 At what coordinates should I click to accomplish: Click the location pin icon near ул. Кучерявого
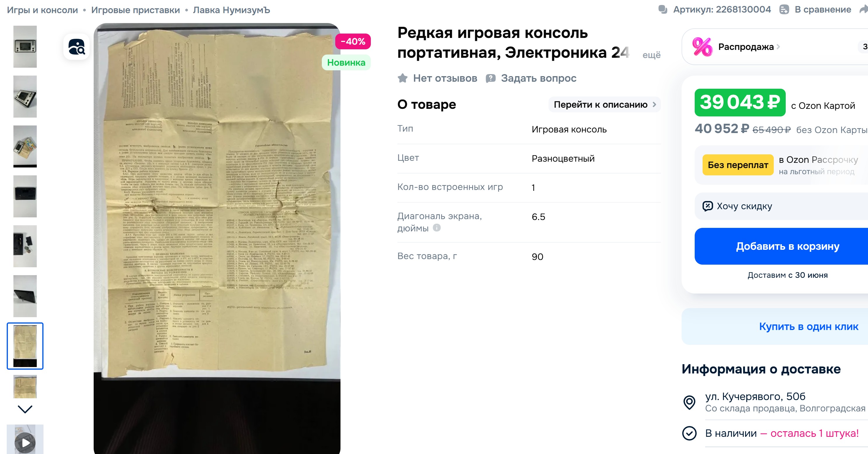tap(689, 402)
